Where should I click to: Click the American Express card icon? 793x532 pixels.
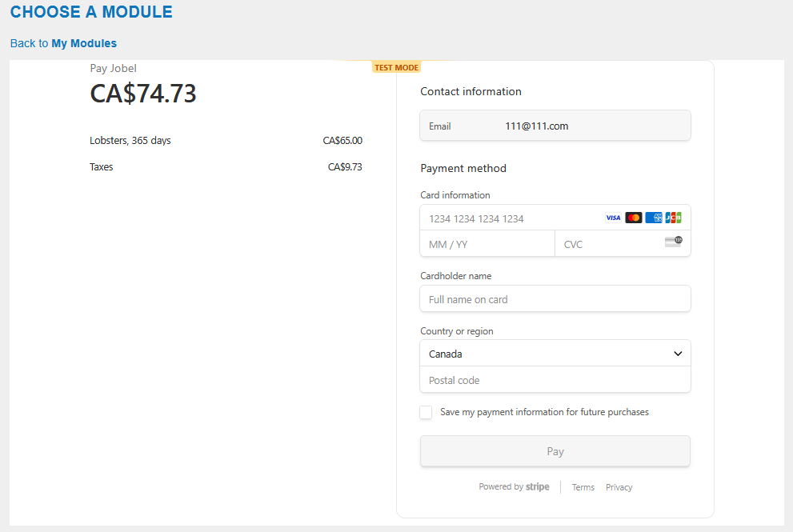(x=653, y=217)
